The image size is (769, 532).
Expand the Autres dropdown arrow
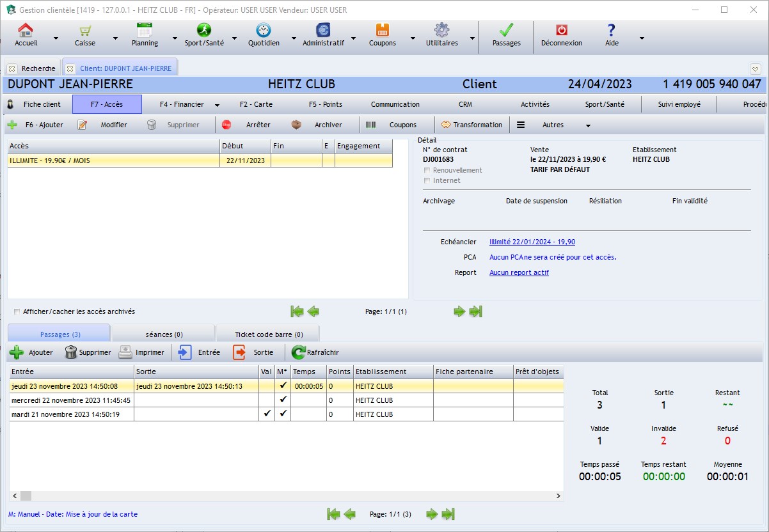(x=588, y=125)
